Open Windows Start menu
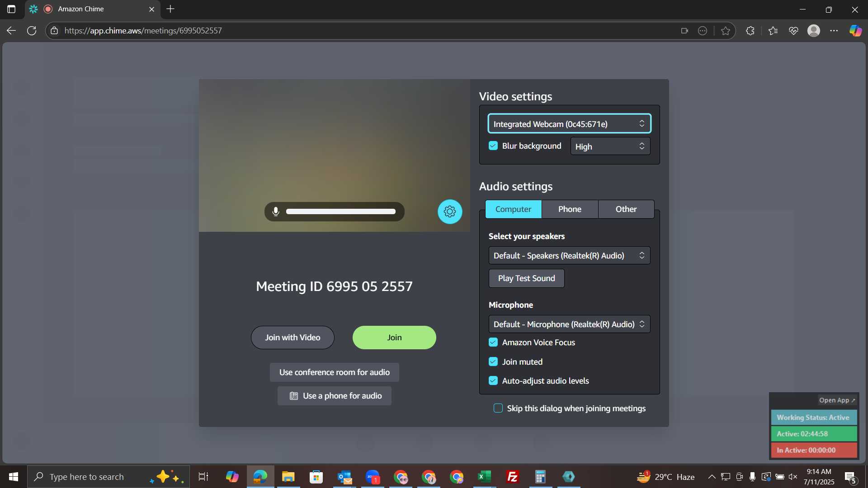This screenshot has width=868, height=488. 14,477
